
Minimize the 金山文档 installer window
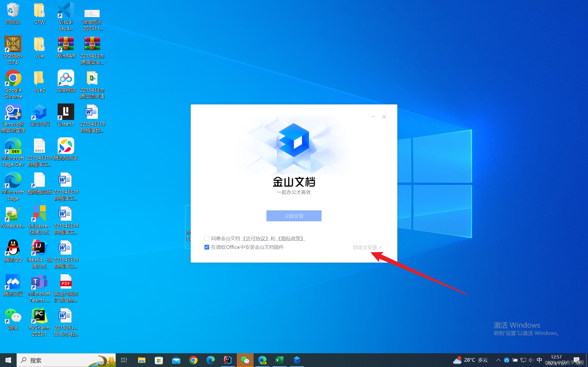click(x=373, y=117)
